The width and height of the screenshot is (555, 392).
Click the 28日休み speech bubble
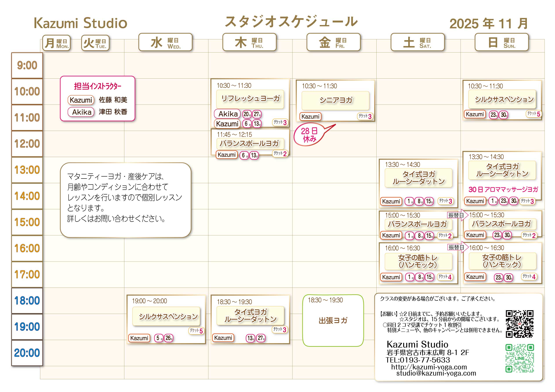click(309, 135)
